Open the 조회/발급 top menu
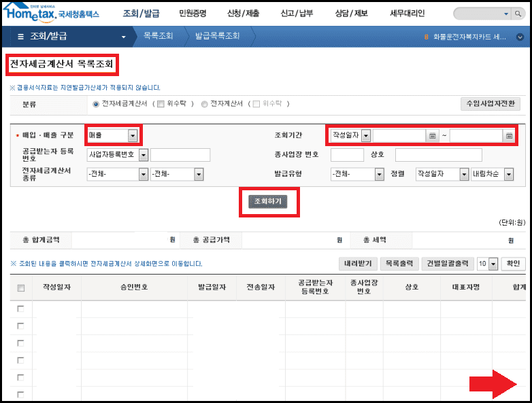The image size is (532, 403). (x=141, y=14)
